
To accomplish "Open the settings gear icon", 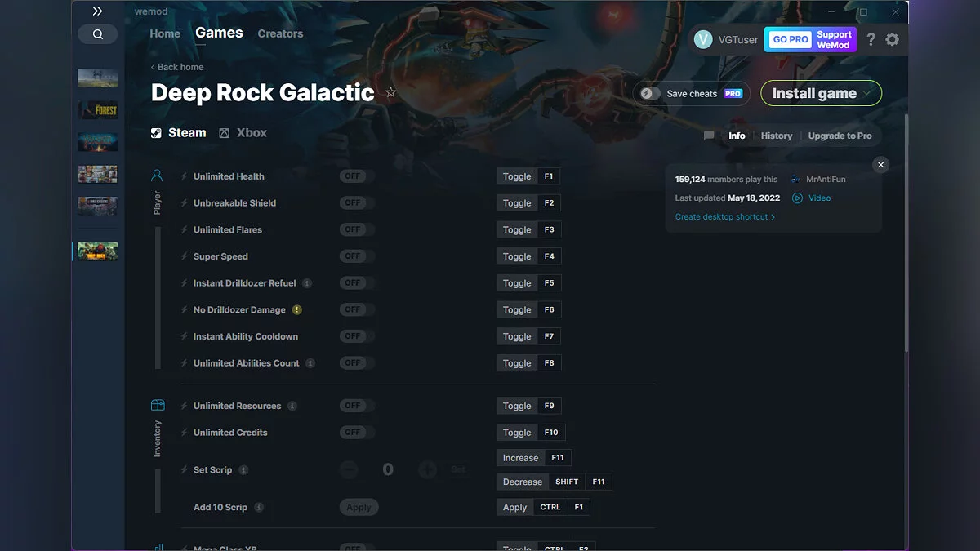I will 892,39.
